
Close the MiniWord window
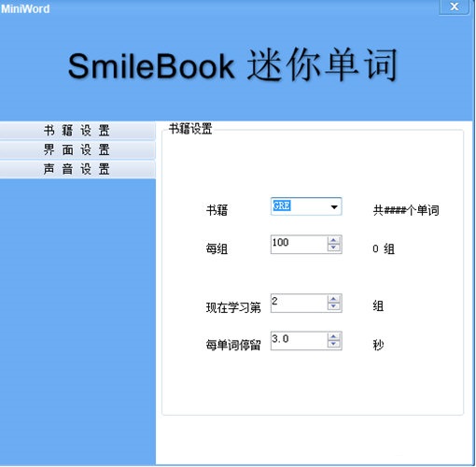(455, 7)
